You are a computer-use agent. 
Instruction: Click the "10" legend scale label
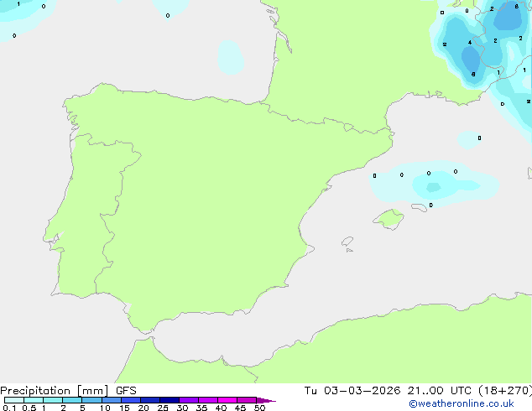coord(105,408)
